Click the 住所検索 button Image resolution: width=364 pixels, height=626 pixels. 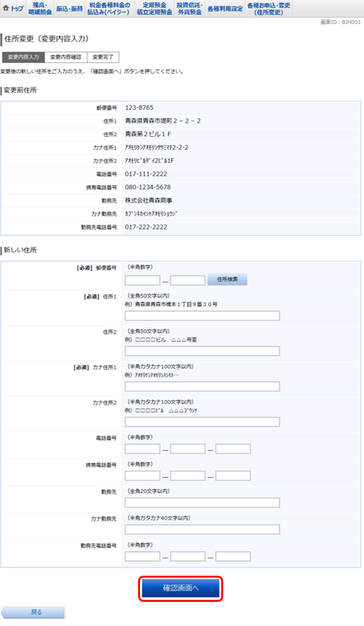(227, 280)
